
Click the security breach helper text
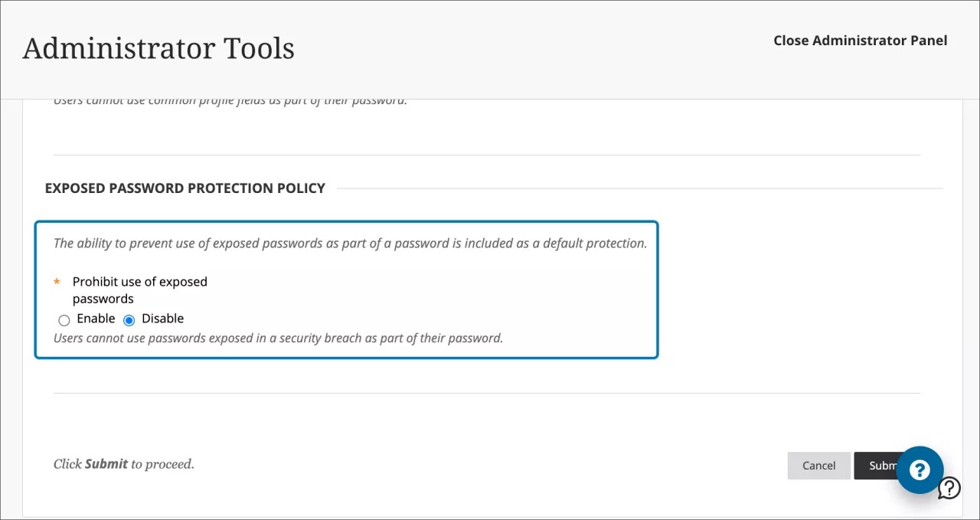[277, 338]
